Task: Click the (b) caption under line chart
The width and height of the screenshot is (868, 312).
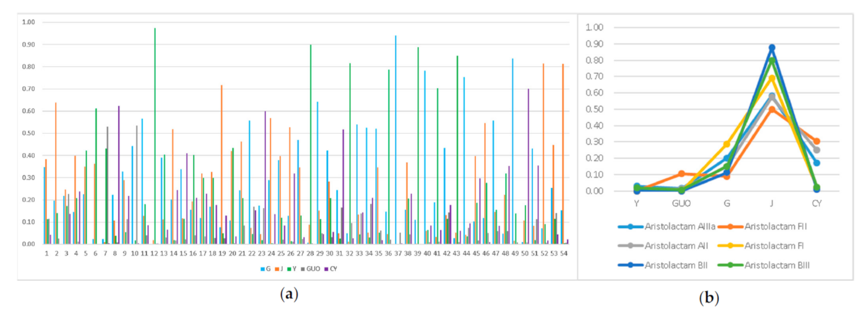Action: 709,297
